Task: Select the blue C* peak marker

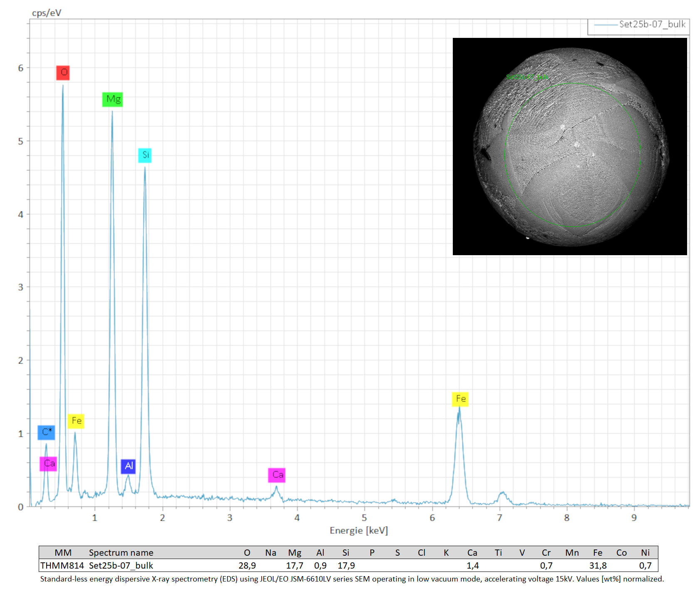Action: (46, 432)
